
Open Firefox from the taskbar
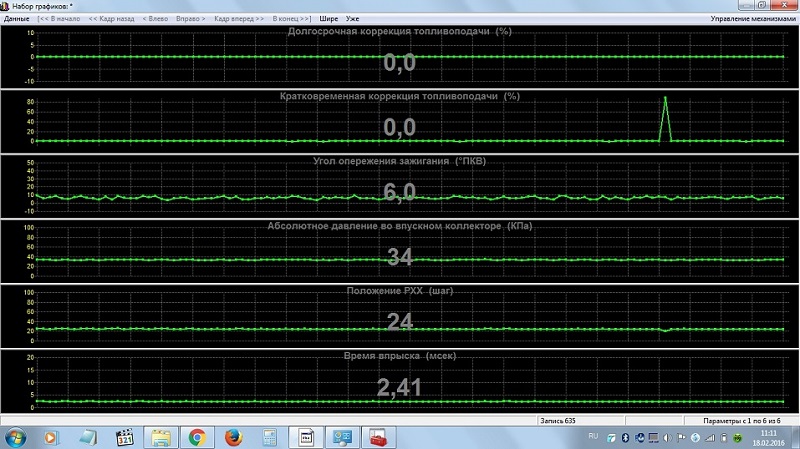232,437
